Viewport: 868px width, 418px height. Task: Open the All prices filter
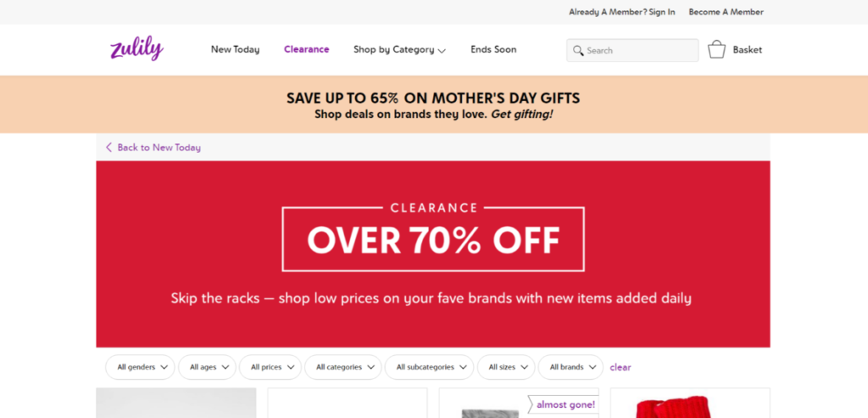pos(270,367)
